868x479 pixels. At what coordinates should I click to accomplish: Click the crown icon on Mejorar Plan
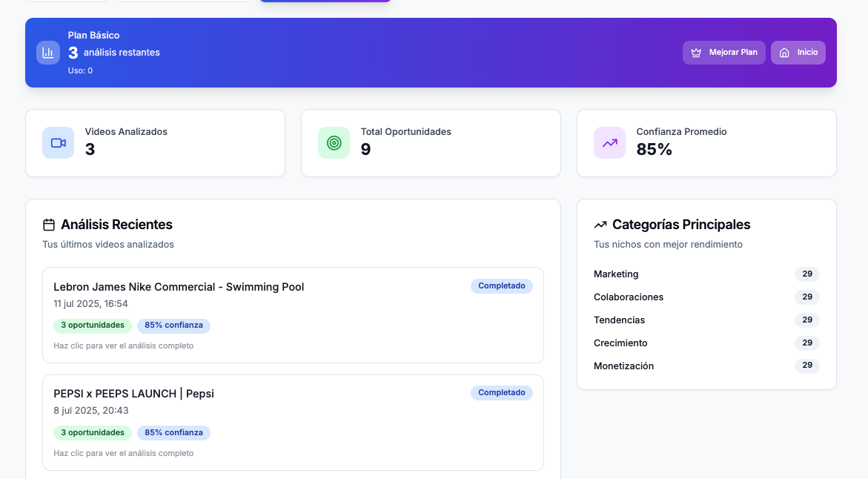point(696,53)
